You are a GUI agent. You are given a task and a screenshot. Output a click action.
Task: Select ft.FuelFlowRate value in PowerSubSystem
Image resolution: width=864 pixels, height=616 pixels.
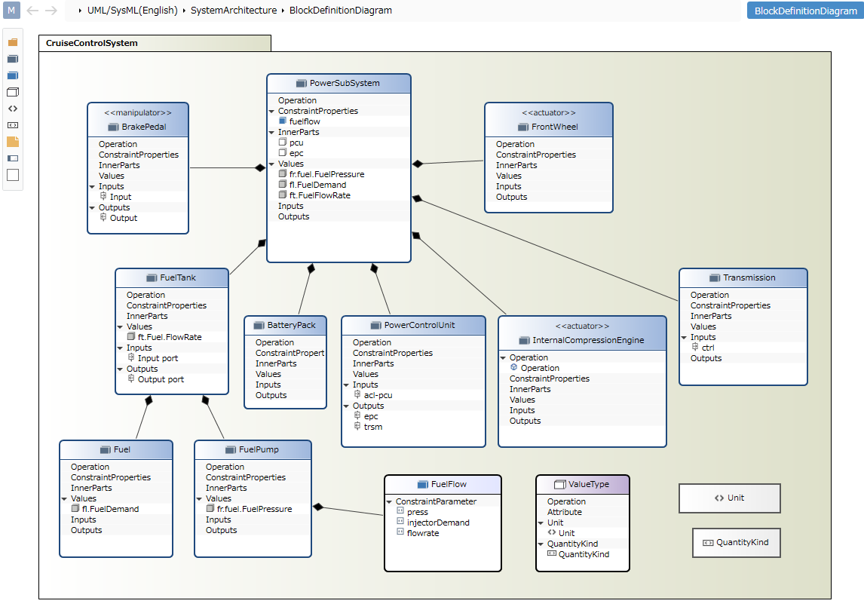(320, 195)
